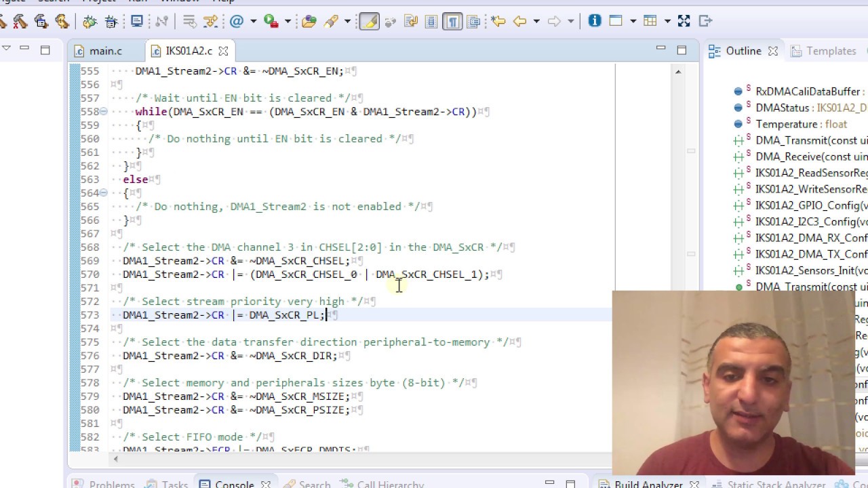This screenshot has height=488, width=868.
Task: Toggle Mark Occurrences highlighter button
Action: pyautogui.click(x=369, y=22)
